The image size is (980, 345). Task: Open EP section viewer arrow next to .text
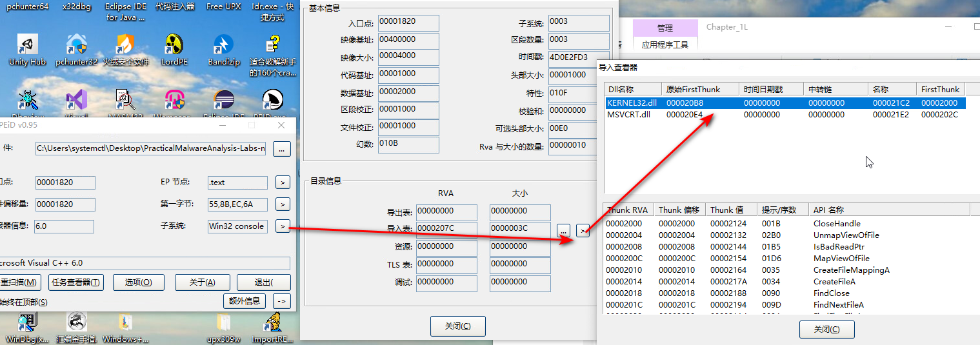tap(282, 182)
